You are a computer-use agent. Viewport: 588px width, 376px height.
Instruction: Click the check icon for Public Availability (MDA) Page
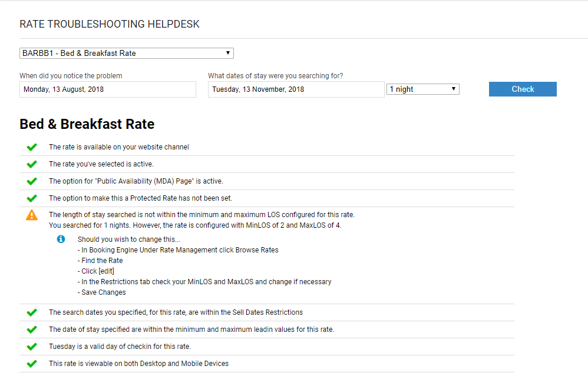coord(32,181)
